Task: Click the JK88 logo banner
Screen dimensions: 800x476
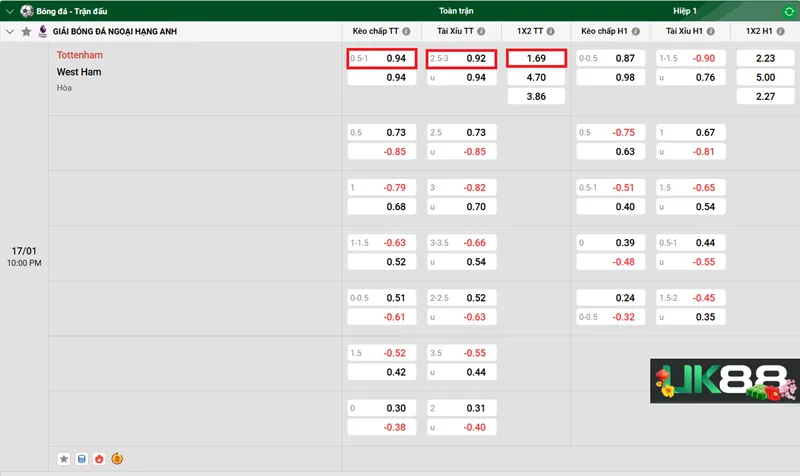Action: point(720,382)
